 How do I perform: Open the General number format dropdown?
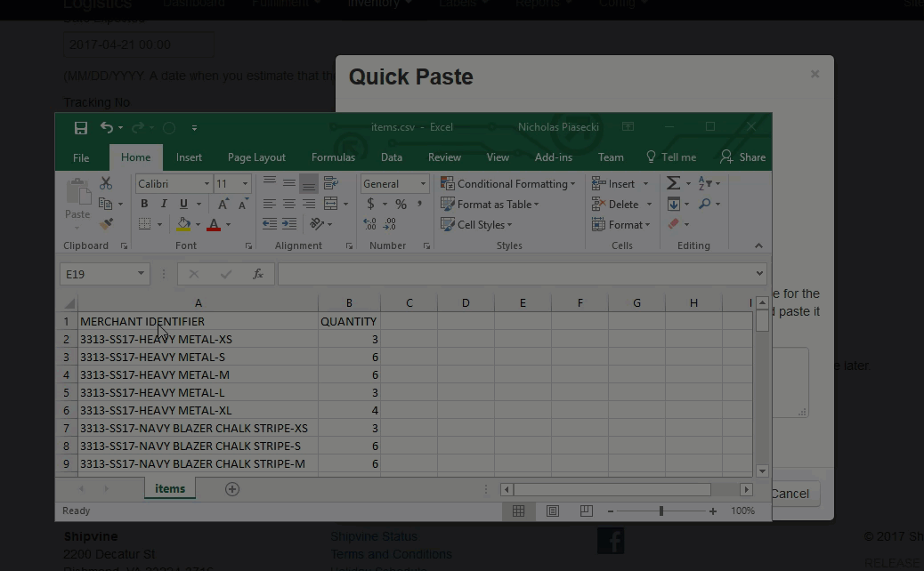point(423,183)
